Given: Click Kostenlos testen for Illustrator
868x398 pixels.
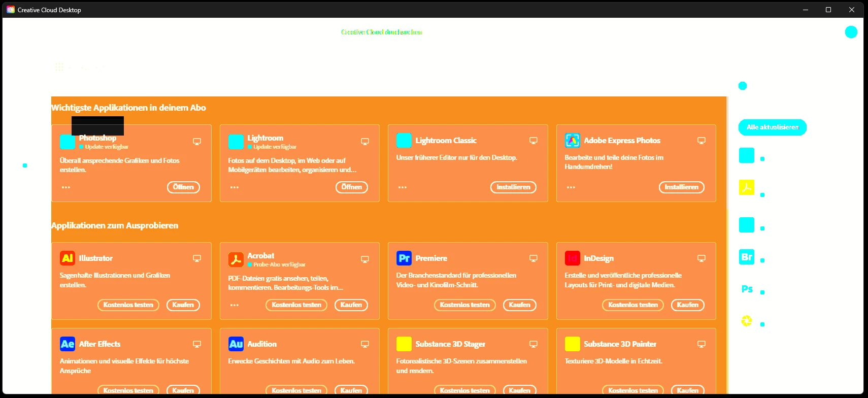Looking at the screenshot, I should [x=128, y=305].
